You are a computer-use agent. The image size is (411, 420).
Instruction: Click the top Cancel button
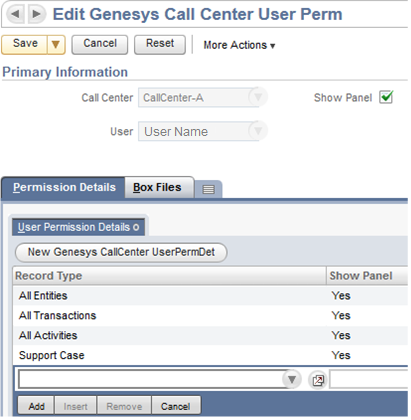100,44
